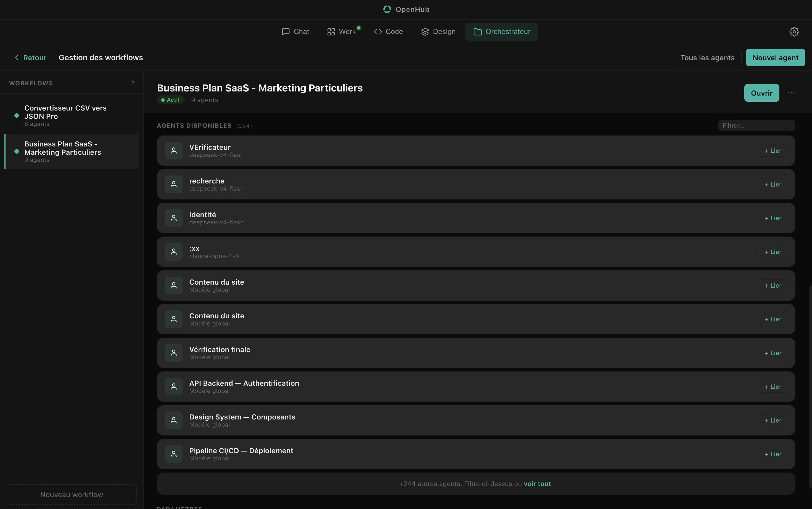The width and height of the screenshot is (812, 509).
Task: Open the settings gear icon
Action: pos(794,32)
